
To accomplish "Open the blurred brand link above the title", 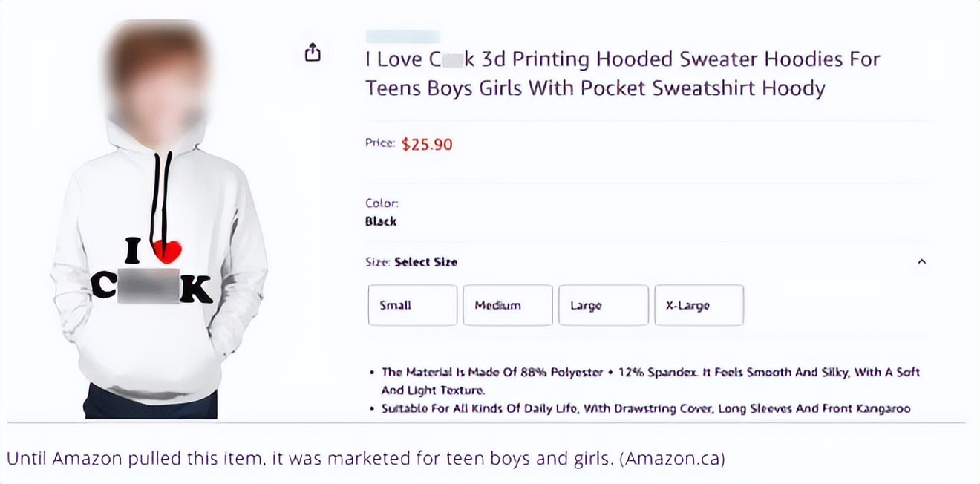I will click(402, 36).
